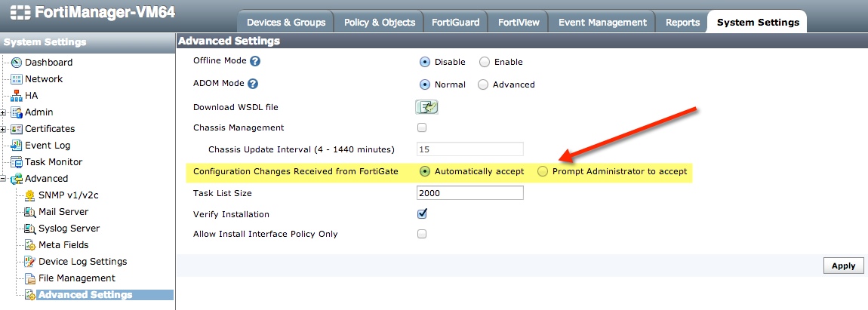Enable Chassis Management checkbox

click(422, 128)
